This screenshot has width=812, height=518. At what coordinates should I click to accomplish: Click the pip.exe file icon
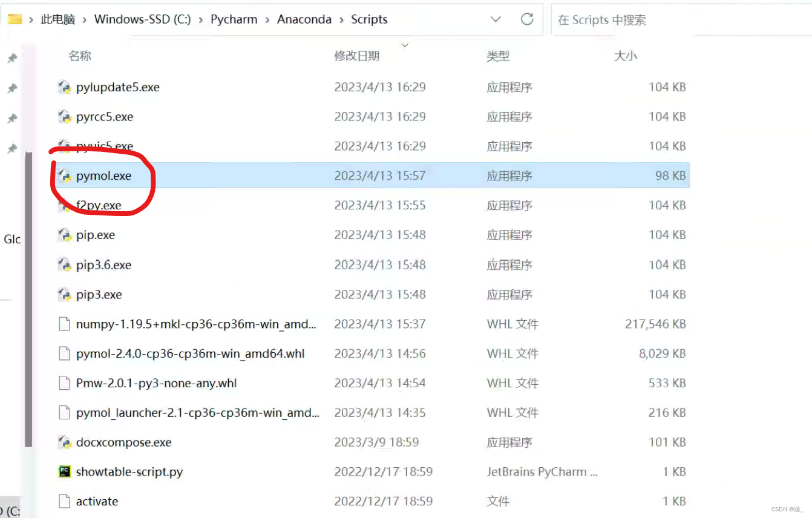point(64,235)
